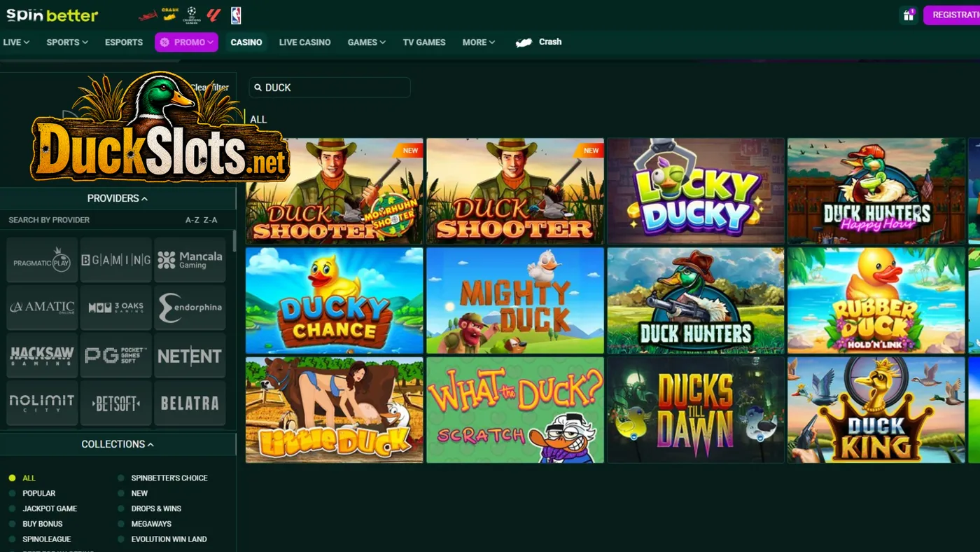The height and width of the screenshot is (552, 980).
Task: Sort providers Z-A
Action: pyautogui.click(x=210, y=220)
